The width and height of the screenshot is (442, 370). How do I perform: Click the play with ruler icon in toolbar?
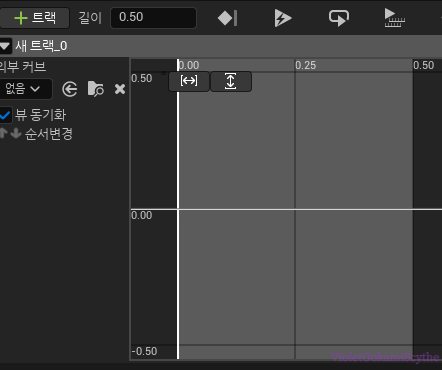point(394,18)
